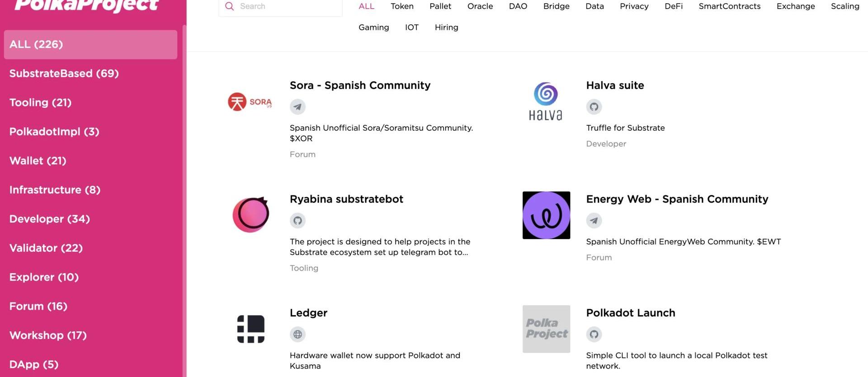This screenshot has height=377, width=868.
Task: Filter by Privacy tag
Action: coord(634,6)
